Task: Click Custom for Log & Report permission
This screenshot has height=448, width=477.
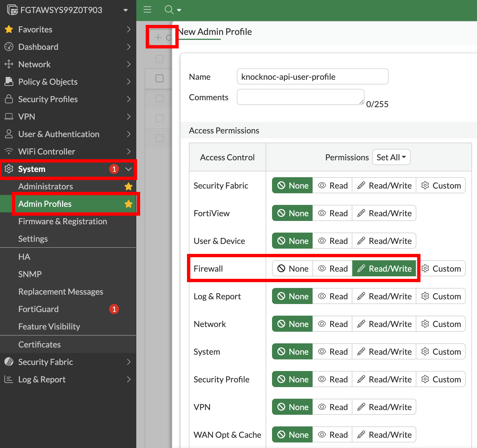Action: coord(441,296)
